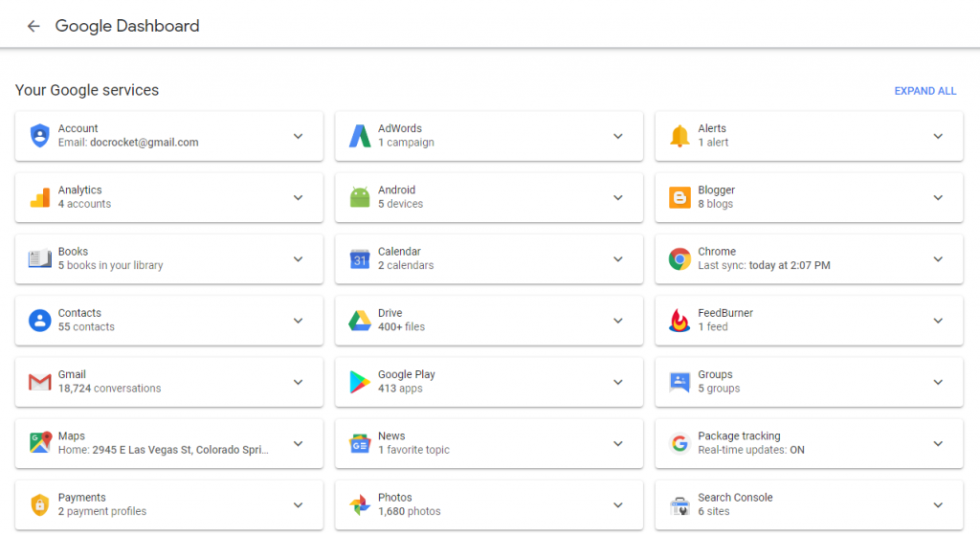Expand the Blogger card chevron
Image resolution: width=980 pixels, height=535 pixels.
[938, 197]
